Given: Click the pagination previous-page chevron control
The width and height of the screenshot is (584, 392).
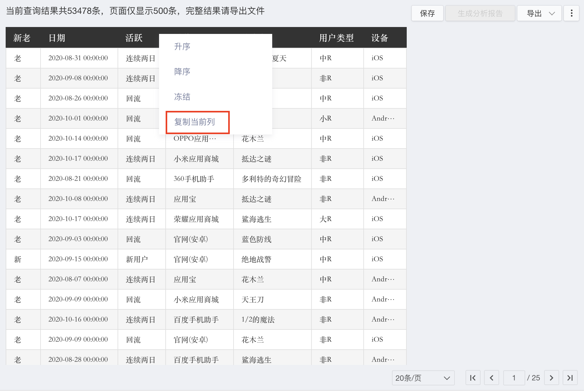Looking at the screenshot, I should (x=492, y=378).
